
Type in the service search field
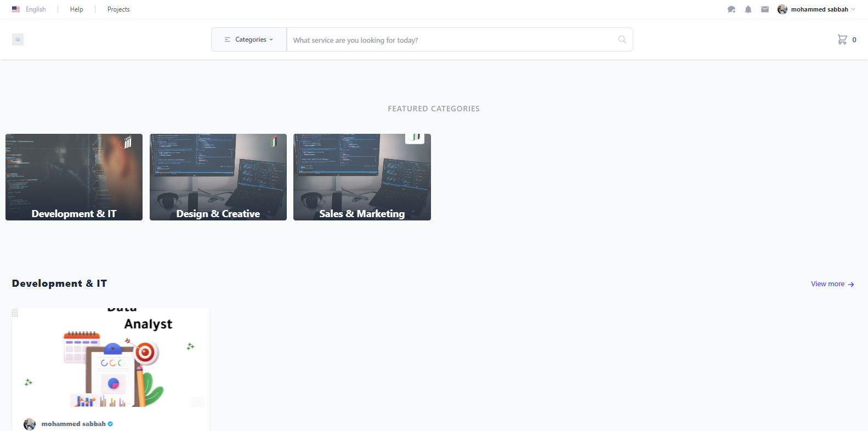(x=450, y=40)
